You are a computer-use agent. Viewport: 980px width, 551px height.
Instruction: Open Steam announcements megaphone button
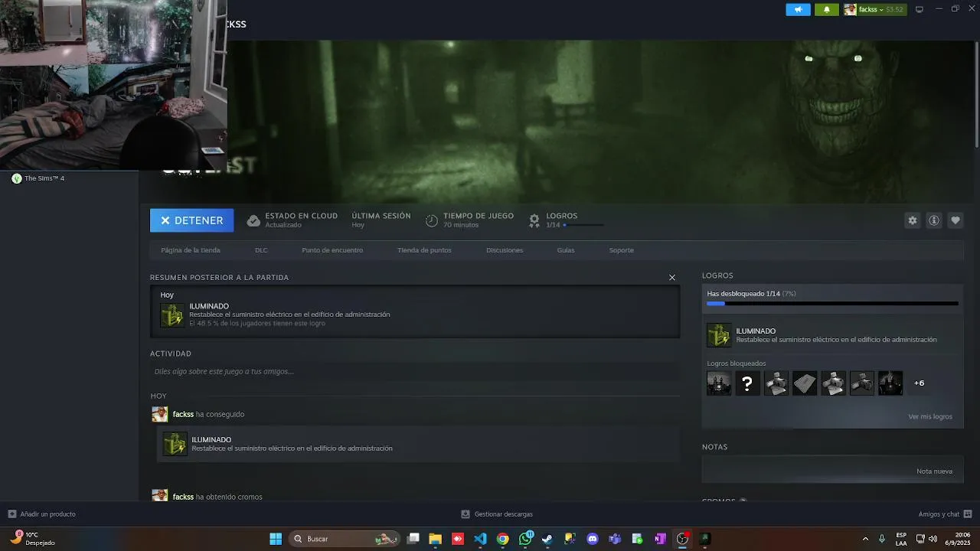pyautogui.click(x=798, y=9)
